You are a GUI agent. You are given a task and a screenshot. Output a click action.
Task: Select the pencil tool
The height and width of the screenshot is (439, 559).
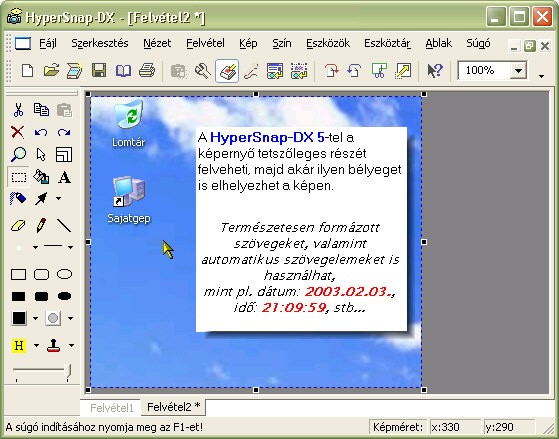[x=41, y=225]
